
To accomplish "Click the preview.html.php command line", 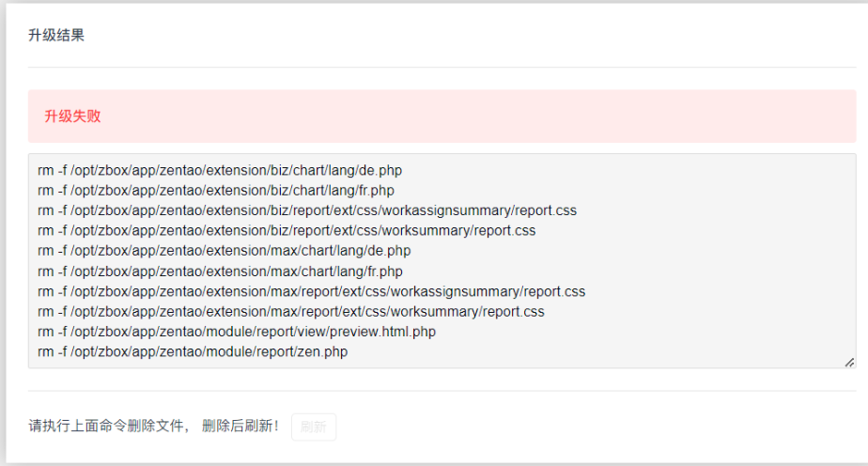I will click(237, 332).
